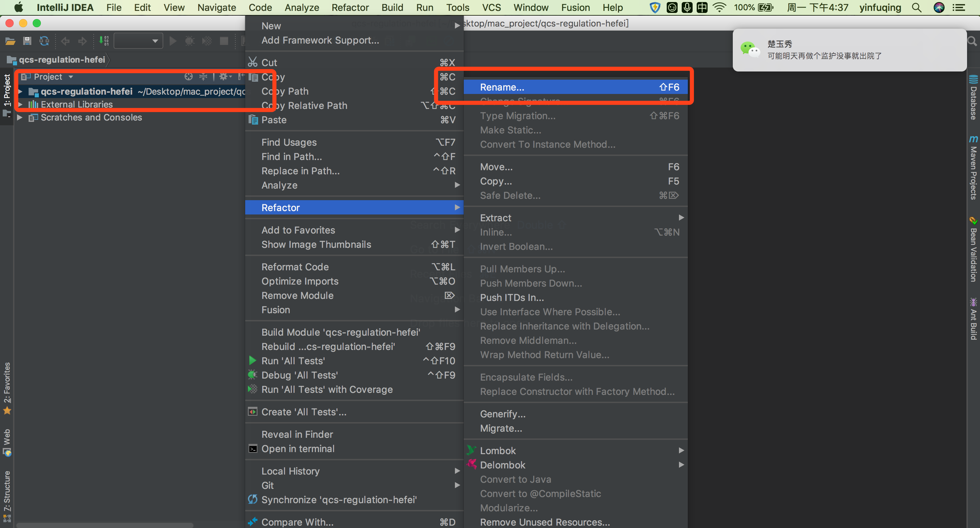Select Optimize Imports
Image resolution: width=980 pixels, height=528 pixels.
point(354,282)
